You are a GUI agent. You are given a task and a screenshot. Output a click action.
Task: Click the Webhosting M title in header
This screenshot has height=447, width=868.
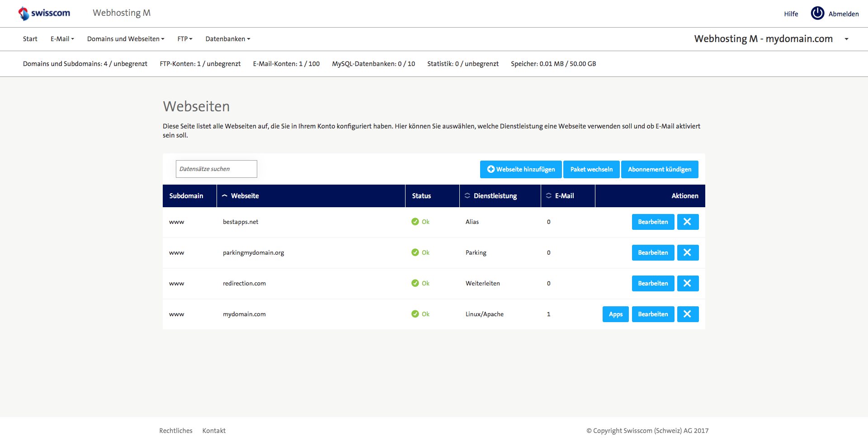click(x=122, y=13)
